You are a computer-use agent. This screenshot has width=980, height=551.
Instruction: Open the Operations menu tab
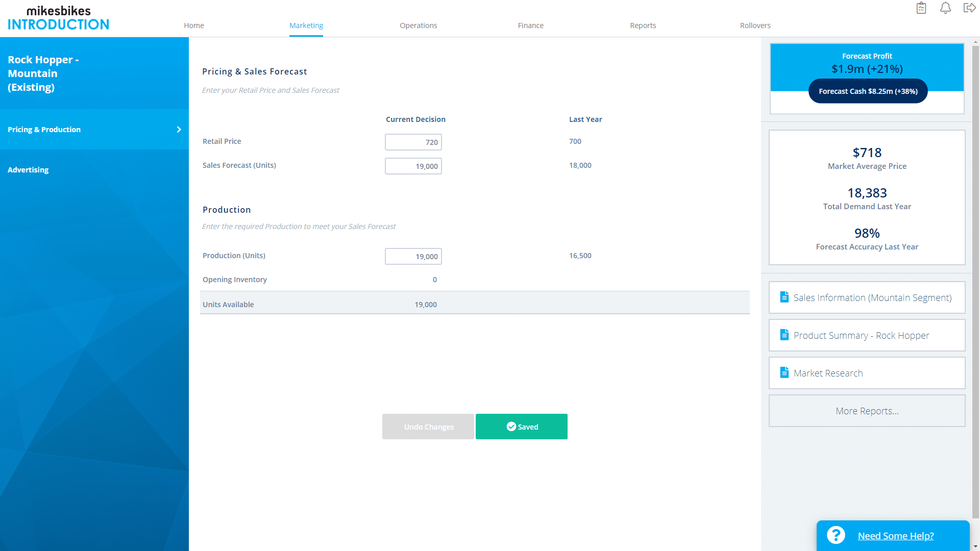coord(418,26)
